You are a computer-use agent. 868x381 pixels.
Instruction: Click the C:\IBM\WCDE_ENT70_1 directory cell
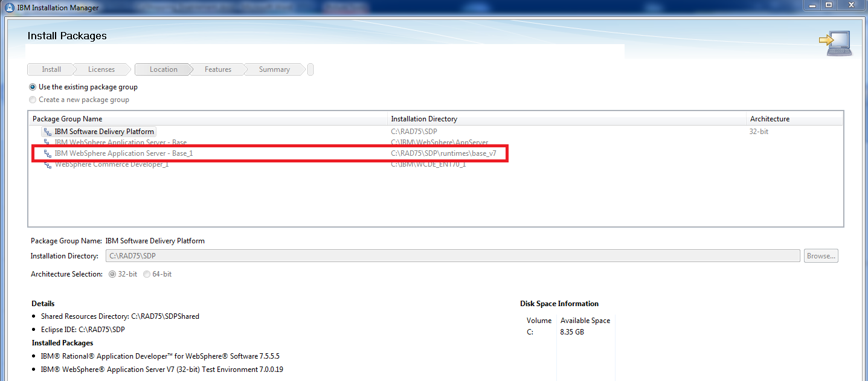(428, 164)
